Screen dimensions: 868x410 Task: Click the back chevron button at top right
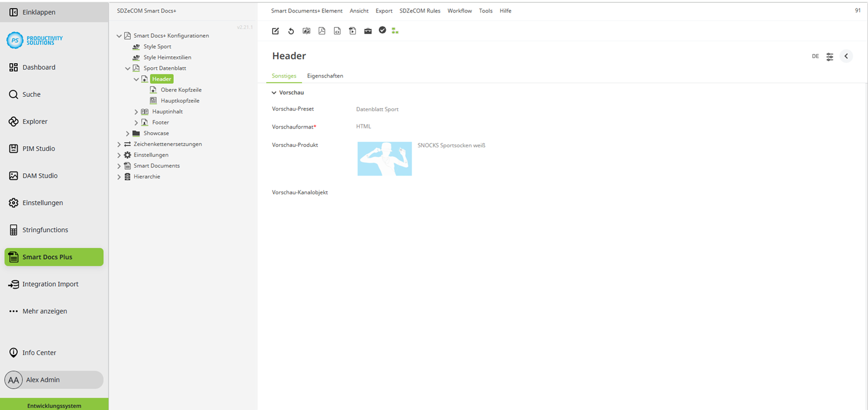(846, 56)
